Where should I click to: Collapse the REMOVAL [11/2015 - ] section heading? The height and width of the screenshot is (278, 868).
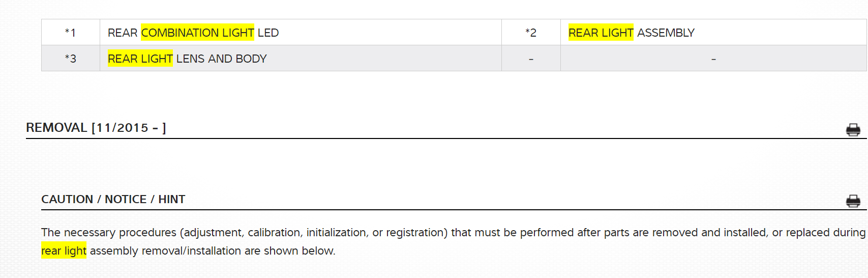point(96,128)
